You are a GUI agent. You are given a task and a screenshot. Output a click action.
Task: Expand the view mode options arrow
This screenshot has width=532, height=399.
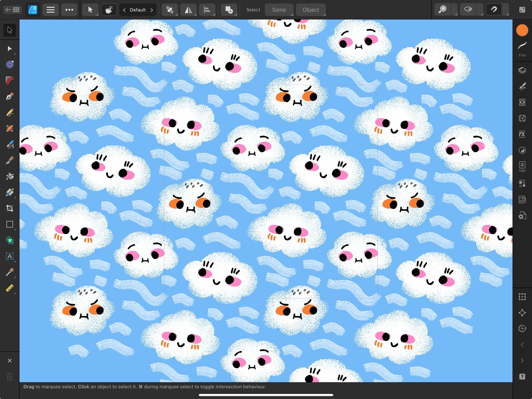(x=480, y=10)
